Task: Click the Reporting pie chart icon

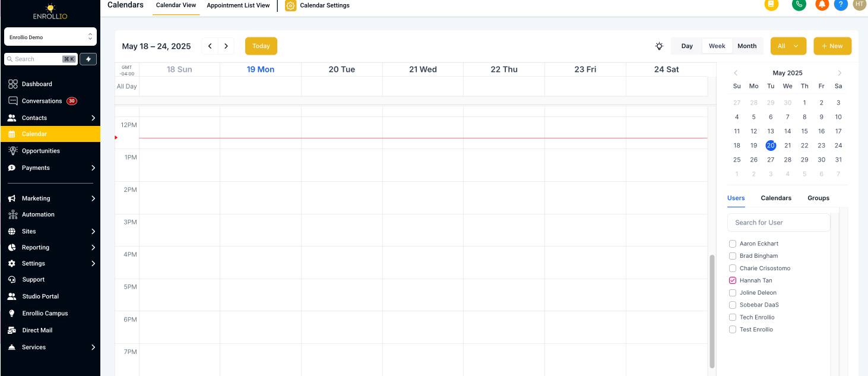Action: tap(12, 247)
